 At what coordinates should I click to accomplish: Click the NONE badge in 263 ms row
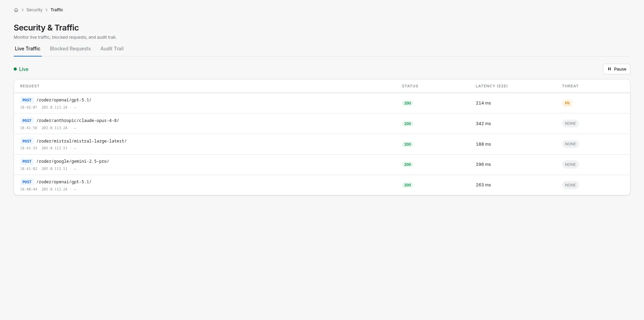(570, 185)
